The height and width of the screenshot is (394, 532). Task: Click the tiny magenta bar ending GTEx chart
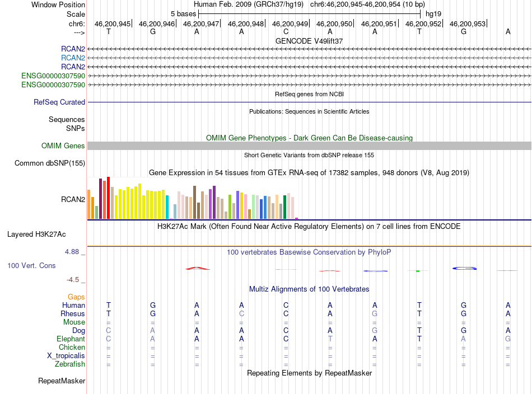(297, 218)
